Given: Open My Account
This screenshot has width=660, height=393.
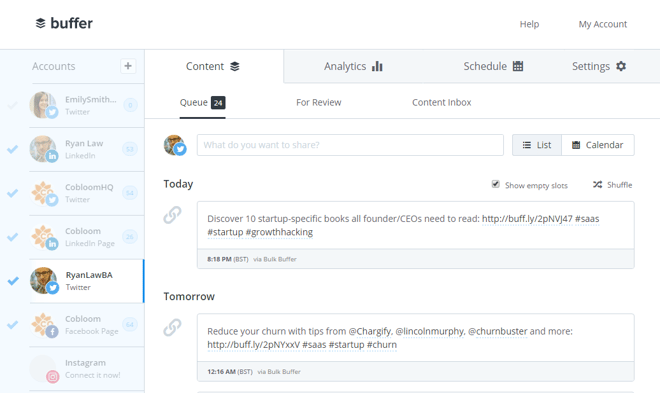Looking at the screenshot, I should (x=602, y=24).
